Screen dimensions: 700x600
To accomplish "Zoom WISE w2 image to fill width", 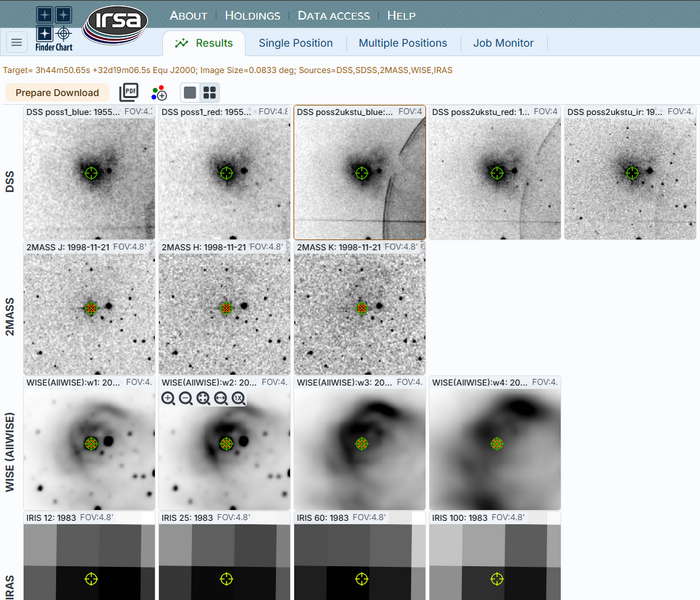I will coord(221,398).
